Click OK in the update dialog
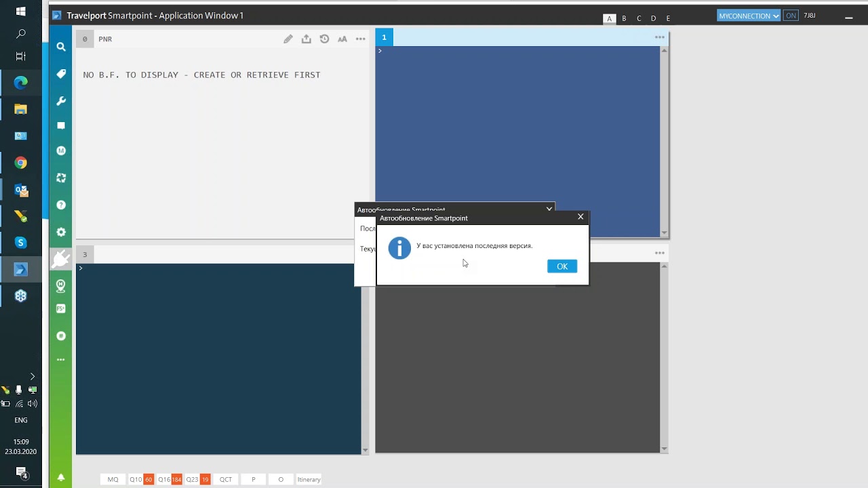The image size is (868, 488). (562, 266)
